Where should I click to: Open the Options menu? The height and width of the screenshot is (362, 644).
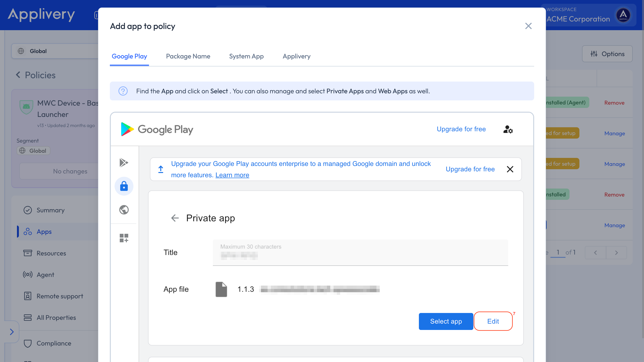[607, 54]
